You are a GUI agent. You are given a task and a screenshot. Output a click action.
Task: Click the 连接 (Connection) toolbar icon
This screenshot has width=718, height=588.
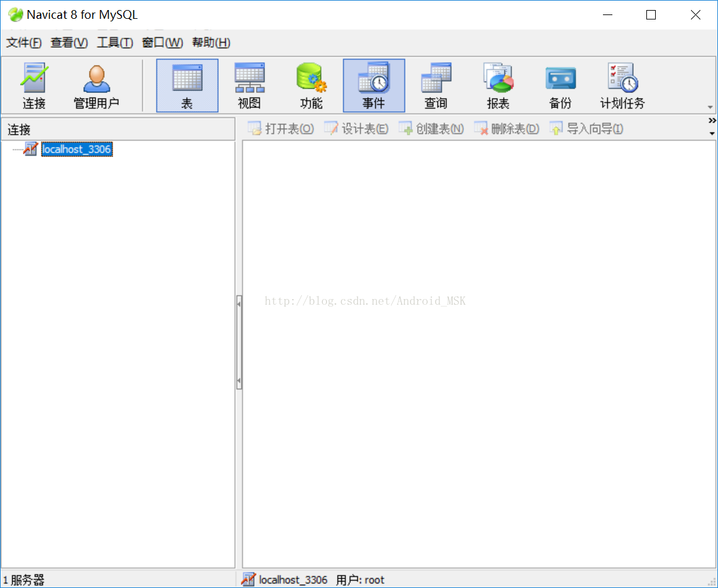(x=34, y=85)
